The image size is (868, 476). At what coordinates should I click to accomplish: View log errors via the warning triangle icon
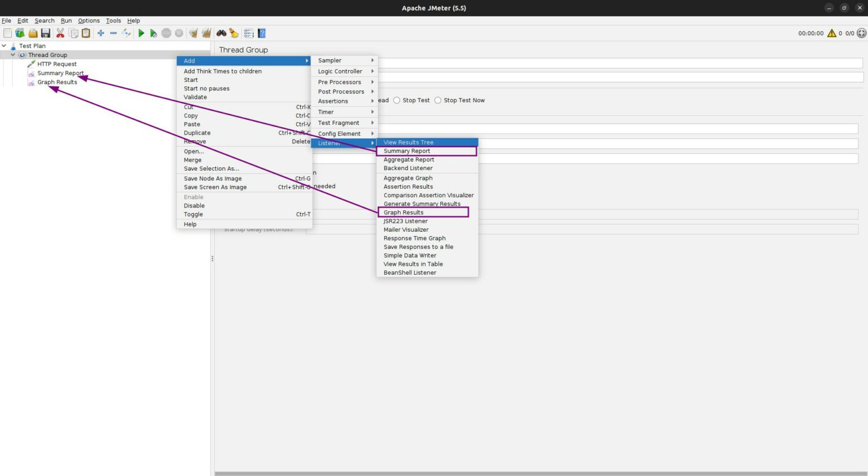pos(831,33)
